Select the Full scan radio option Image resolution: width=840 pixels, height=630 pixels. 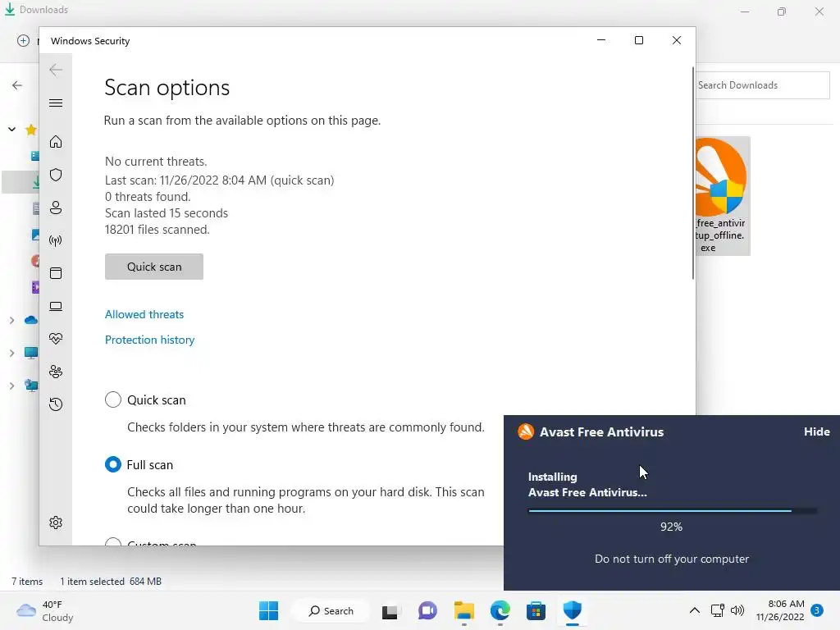[x=113, y=464]
